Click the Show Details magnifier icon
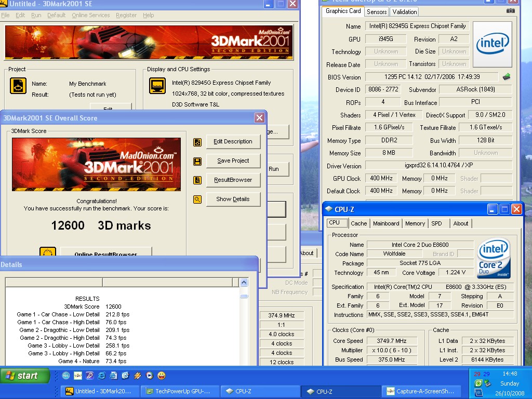 [197, 199]
